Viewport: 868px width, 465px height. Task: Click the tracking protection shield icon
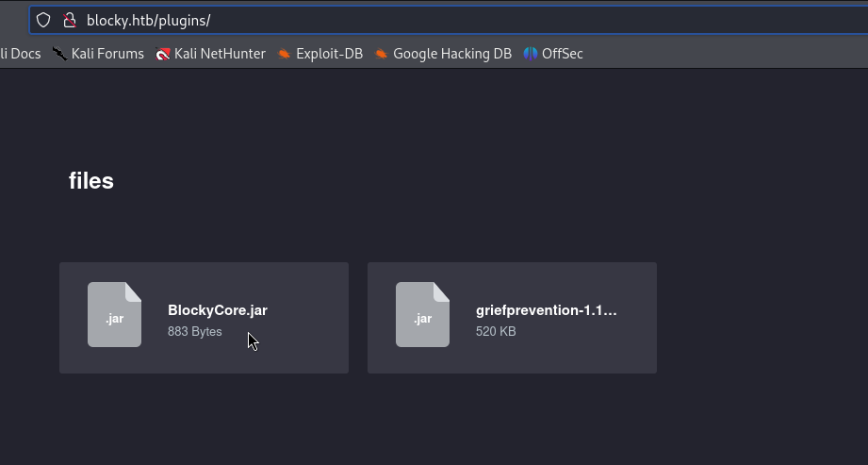(x=43, y=20)
